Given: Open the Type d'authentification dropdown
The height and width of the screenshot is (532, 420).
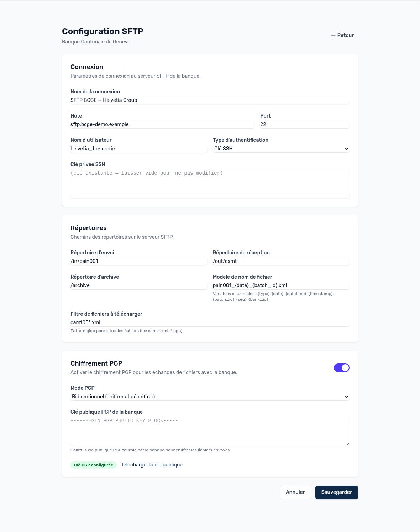Looking at the screenshot, I should point(281,149).
